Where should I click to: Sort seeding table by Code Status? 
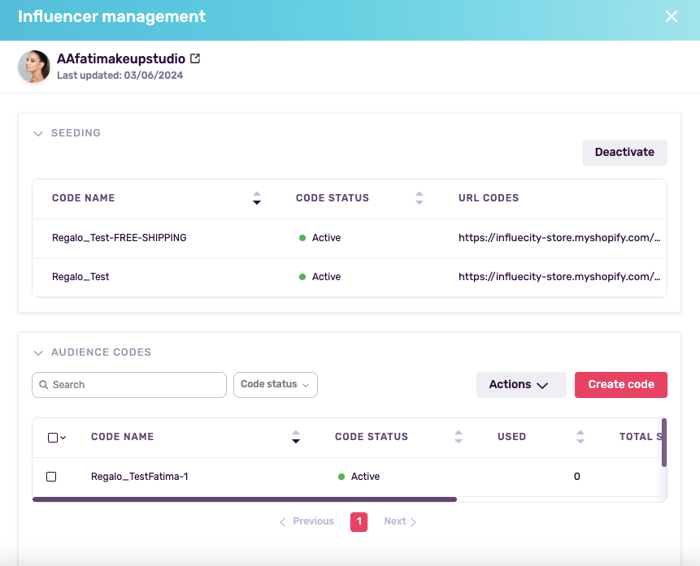[419, 198]
